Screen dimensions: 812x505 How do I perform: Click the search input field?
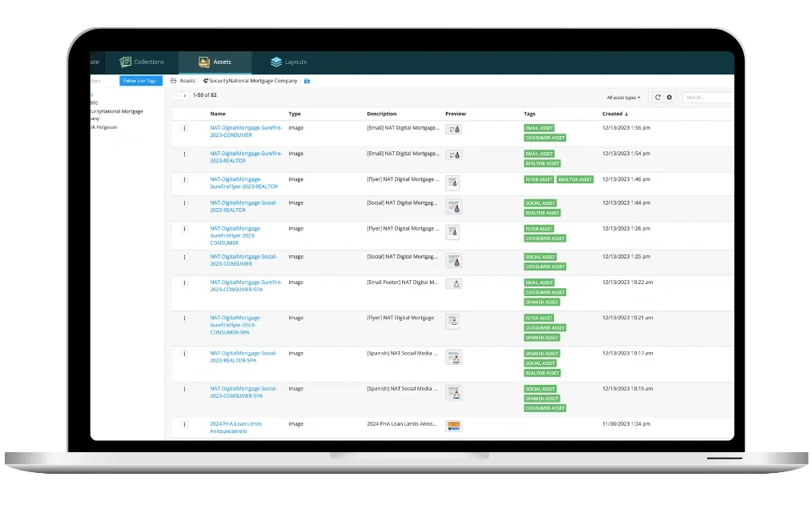(707, 97)
